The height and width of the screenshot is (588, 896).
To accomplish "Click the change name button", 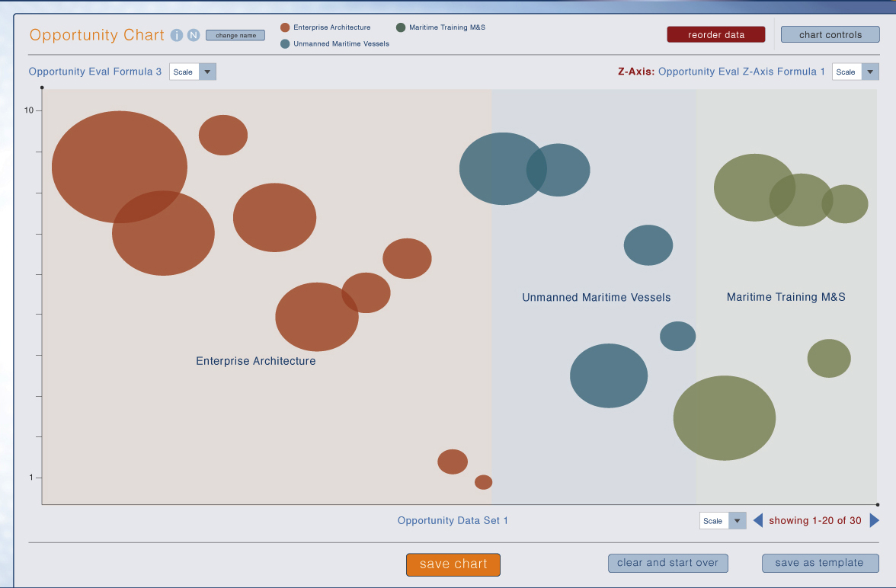I will 235,35.
